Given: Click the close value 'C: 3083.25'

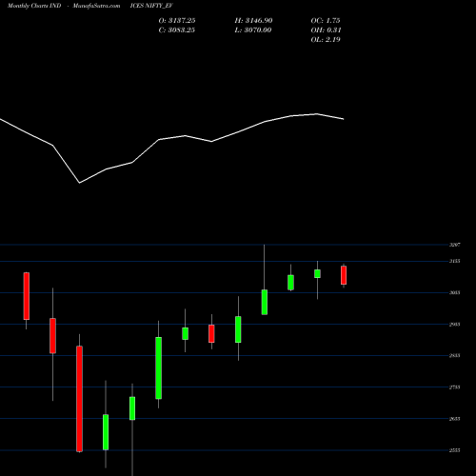Looking at the screenshot, I should tap(177, 30).
